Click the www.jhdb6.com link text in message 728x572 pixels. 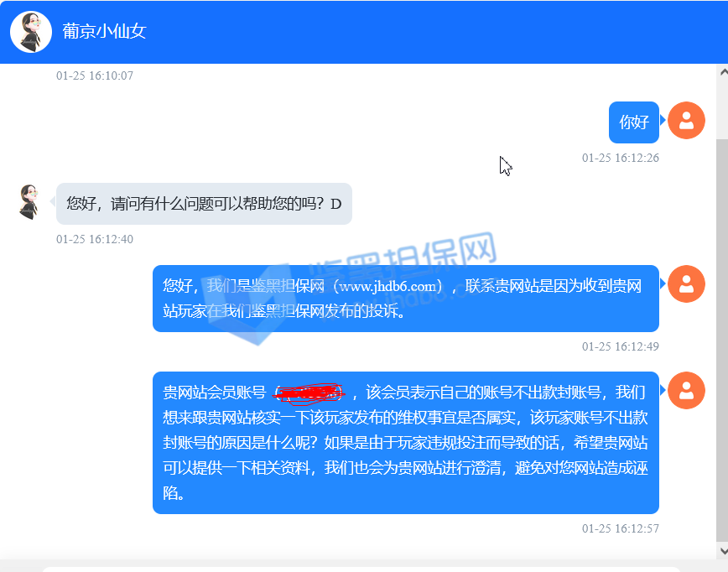tap(388, 286)
